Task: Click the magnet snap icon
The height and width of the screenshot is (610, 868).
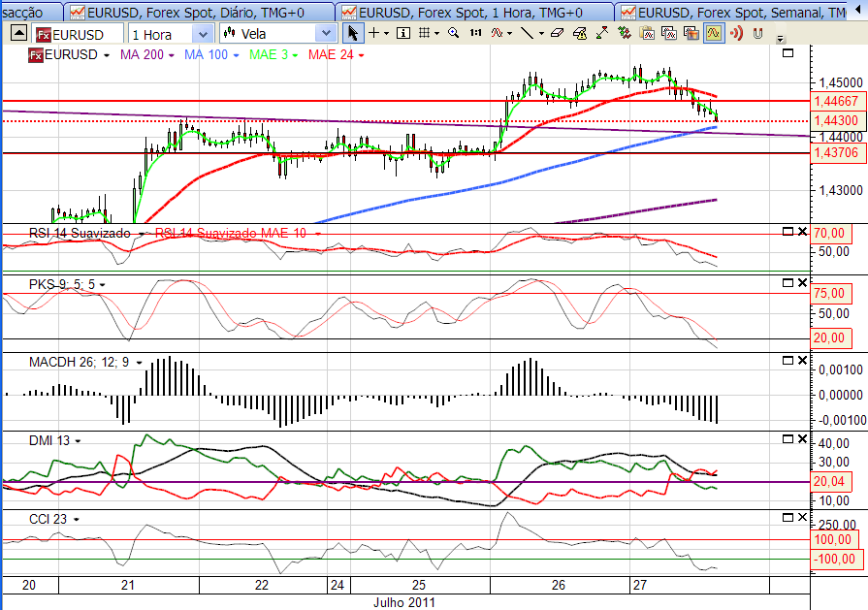Action: (x=757, y=34)
